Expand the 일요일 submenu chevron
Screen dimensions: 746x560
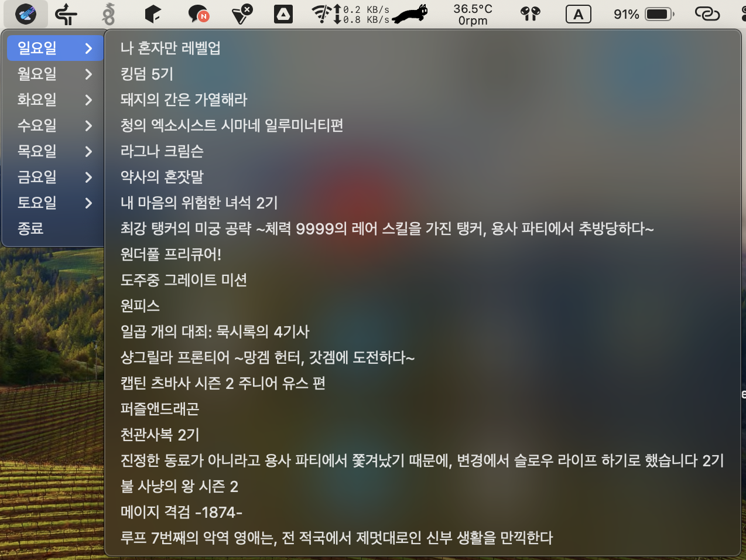tap(88, 48)
